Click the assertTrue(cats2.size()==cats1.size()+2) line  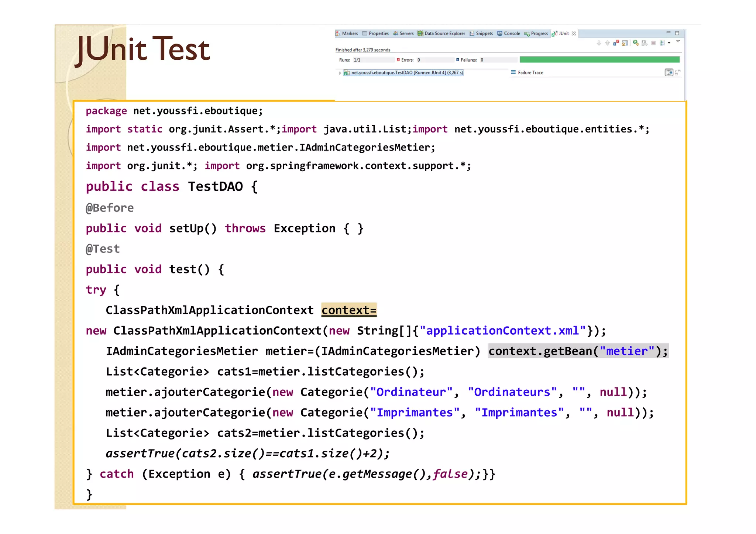point(248,453)
